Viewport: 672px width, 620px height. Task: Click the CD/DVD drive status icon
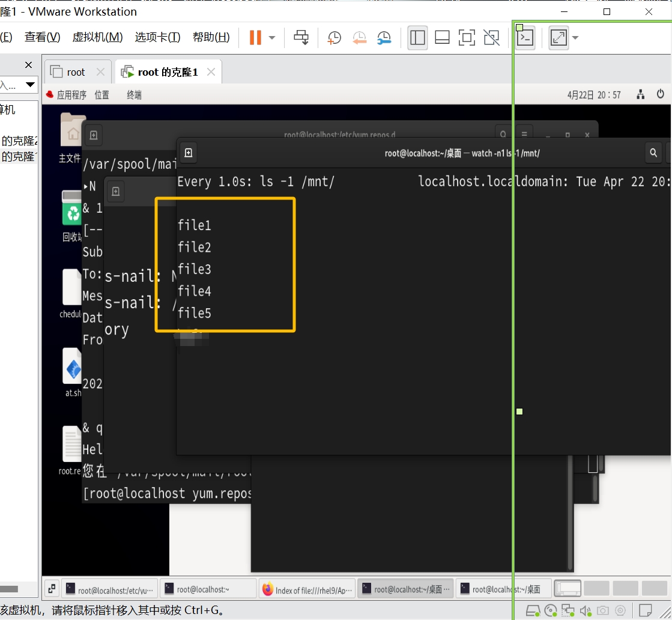(x=550, y=610)
